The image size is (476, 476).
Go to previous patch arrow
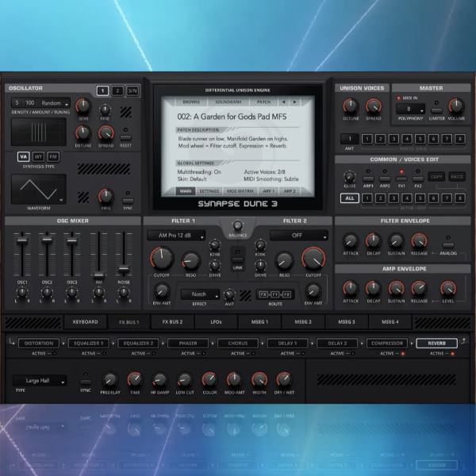pos(283,102)
